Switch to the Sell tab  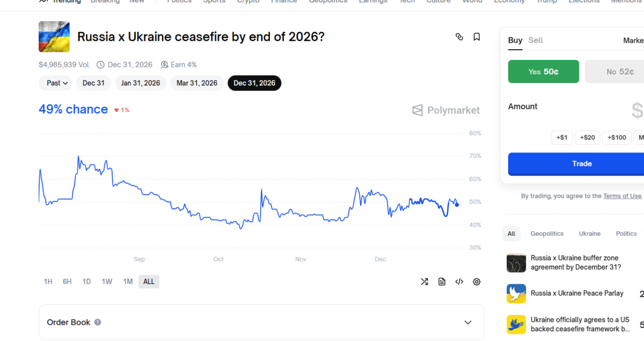tap(535, 40)
